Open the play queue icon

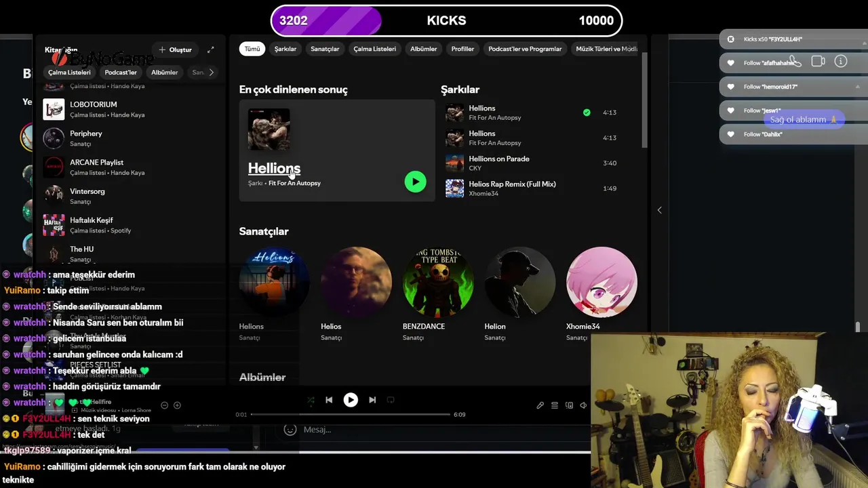[x=555, y=405]
